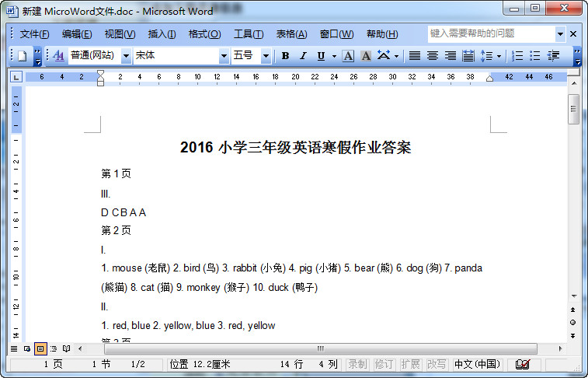Viewport: 588px width, 378px height.
Task: Click line spacing icon
Action: pyautogui.click(x=487, y=56)
